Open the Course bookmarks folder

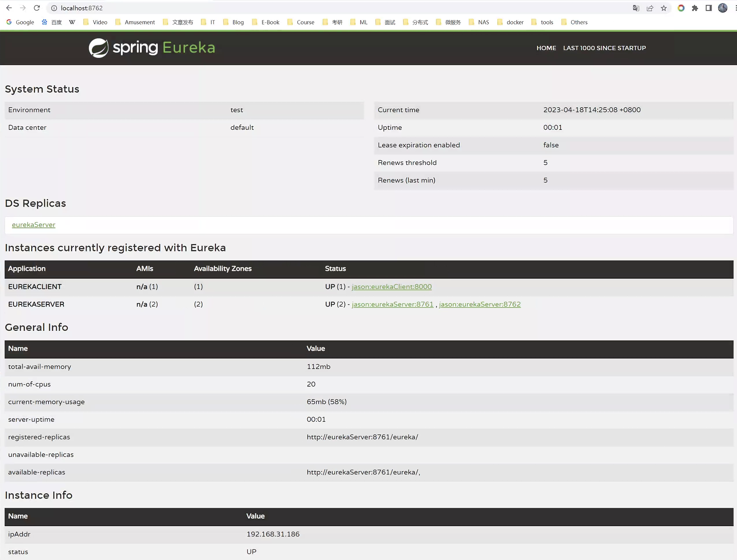tap(301, 22)
